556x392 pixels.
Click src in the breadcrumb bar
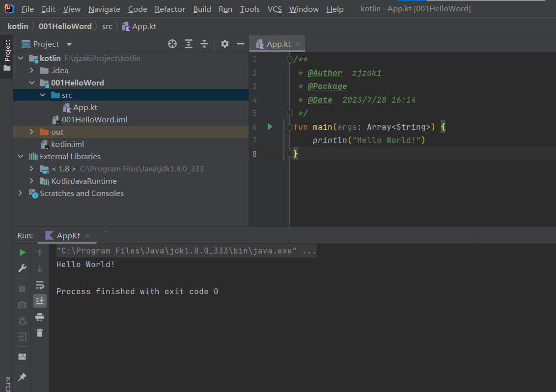(x=107, y=26)
